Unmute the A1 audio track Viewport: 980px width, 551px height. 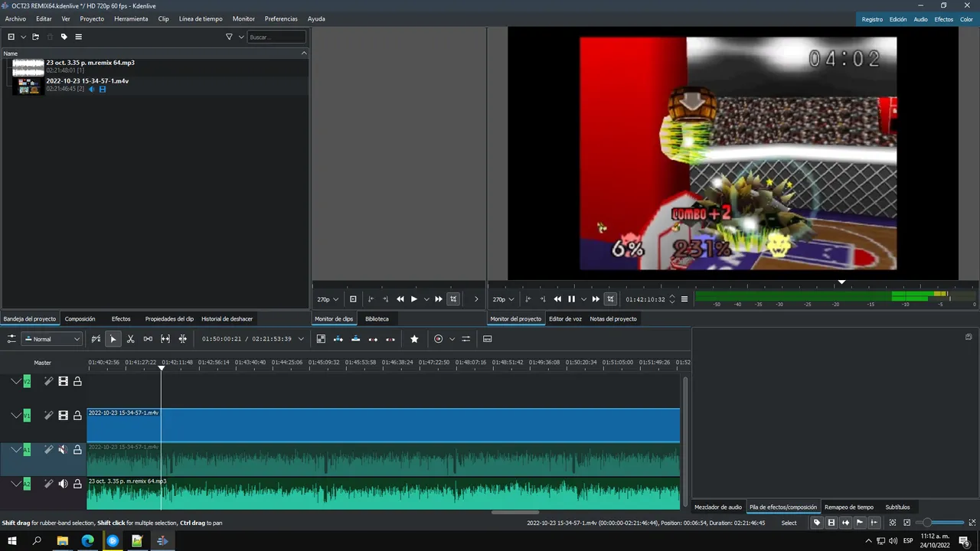pyautogui.click(x=63, y=450)
